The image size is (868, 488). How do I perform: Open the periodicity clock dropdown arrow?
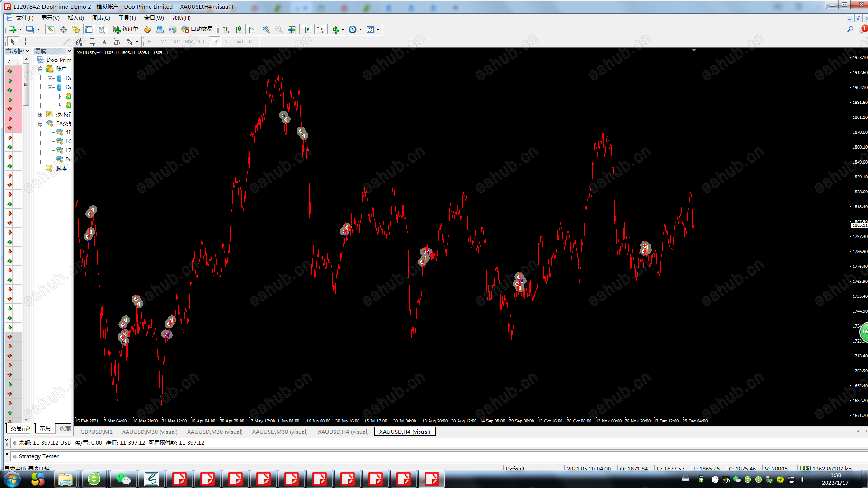point(360,30)
